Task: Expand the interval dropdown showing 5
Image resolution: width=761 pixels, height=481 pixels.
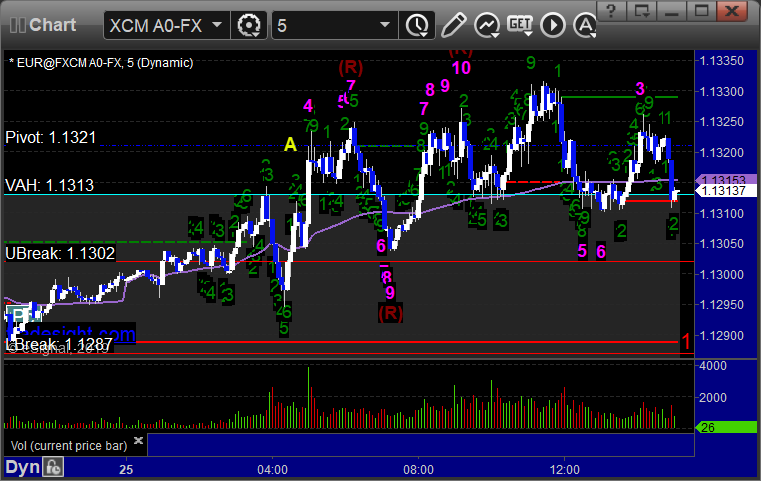Action: [x=334, y=25]
